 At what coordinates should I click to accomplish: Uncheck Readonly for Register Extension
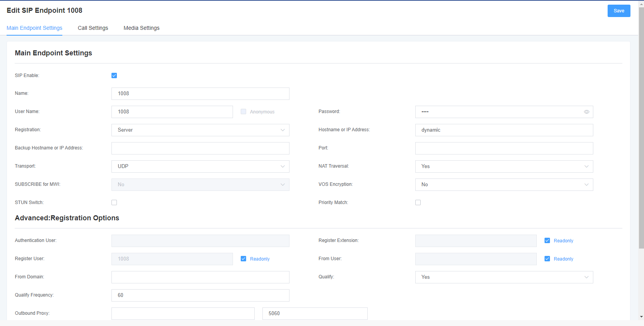point(547,240)
